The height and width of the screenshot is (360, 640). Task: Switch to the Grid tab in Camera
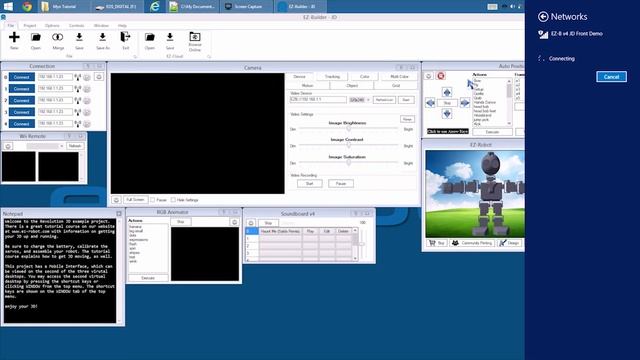396,86
